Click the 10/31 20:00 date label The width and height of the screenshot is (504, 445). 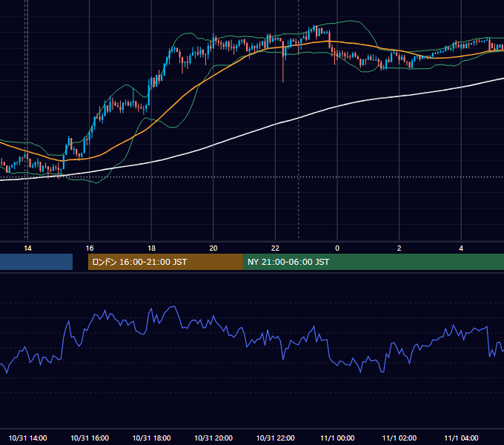point(213,438)
